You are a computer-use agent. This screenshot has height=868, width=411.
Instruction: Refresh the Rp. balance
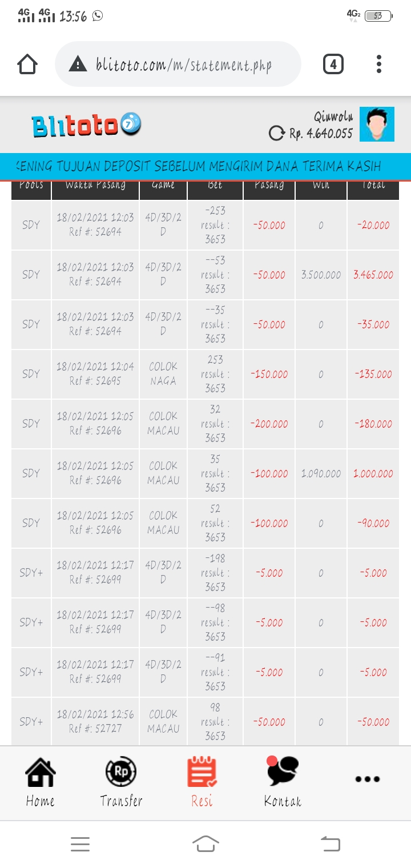276,134
